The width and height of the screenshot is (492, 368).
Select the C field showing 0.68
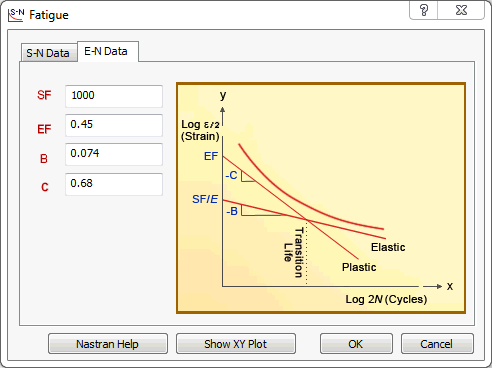[114, 184]
